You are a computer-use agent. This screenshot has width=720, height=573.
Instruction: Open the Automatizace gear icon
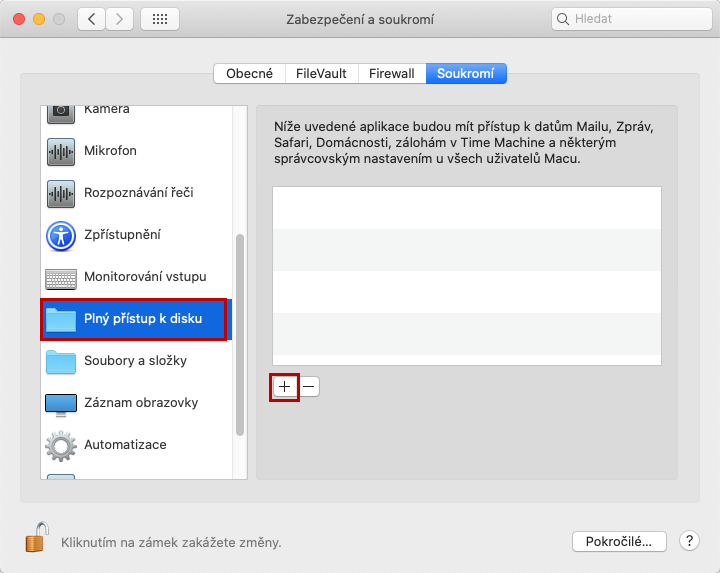61,445
